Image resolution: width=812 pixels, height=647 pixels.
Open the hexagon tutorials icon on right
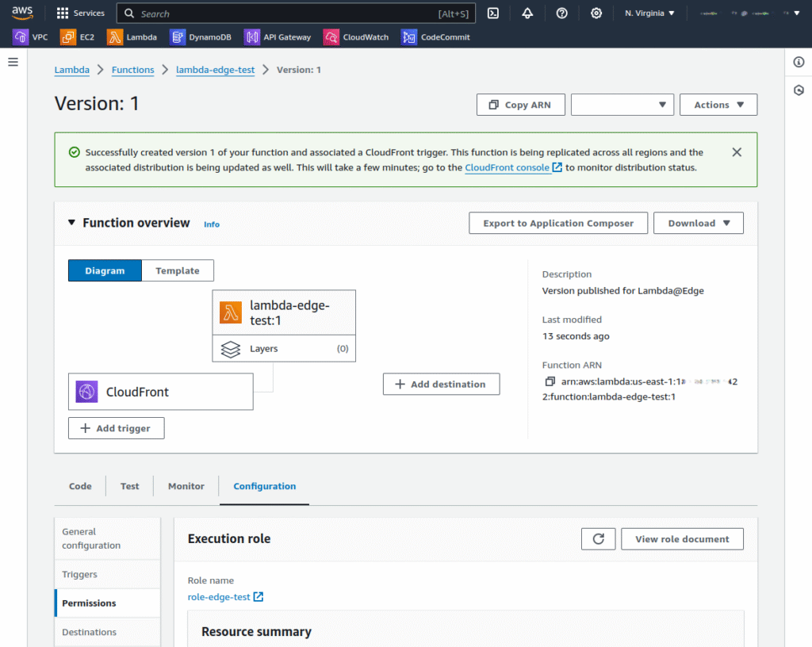799,90
